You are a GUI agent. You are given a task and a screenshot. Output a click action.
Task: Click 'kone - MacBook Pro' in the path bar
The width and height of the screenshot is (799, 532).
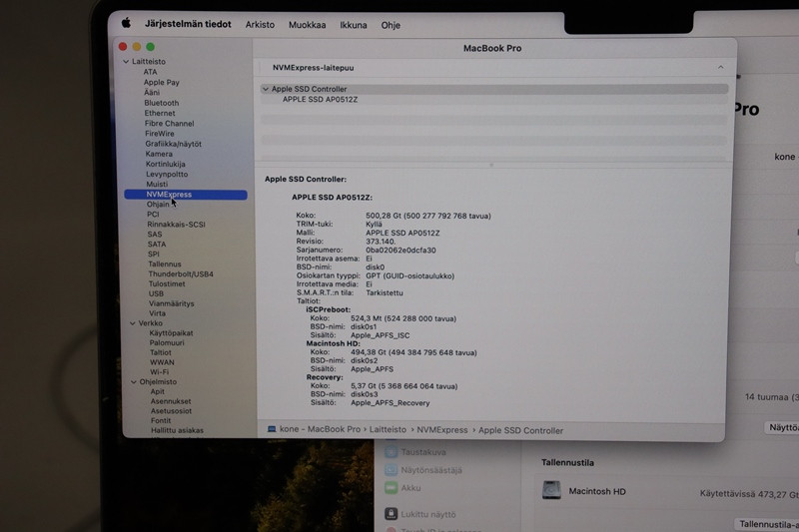click(x=320, y=429)
